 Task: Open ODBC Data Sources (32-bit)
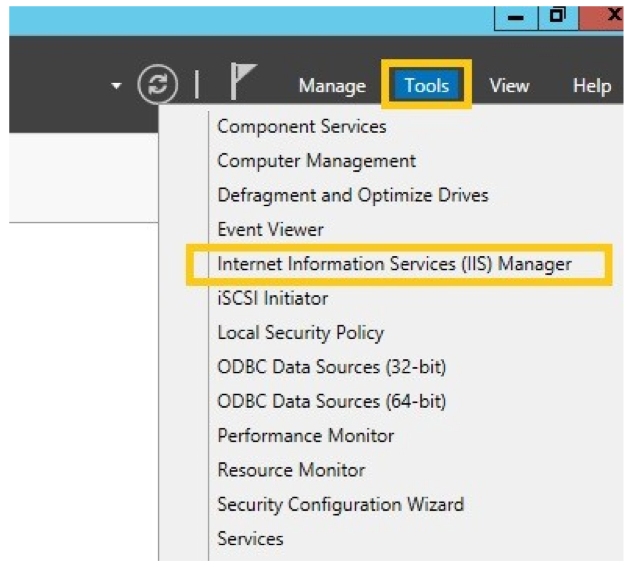coord(331,367)
